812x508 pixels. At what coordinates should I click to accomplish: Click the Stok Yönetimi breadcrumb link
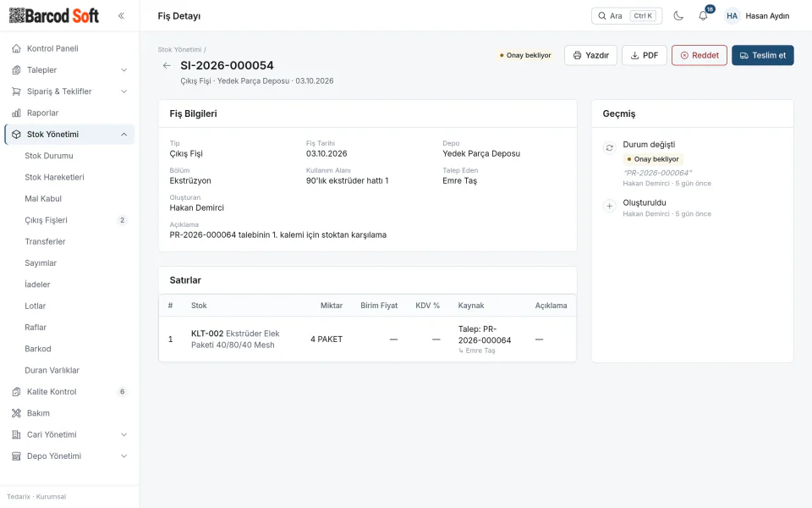(x=179, y=50)
